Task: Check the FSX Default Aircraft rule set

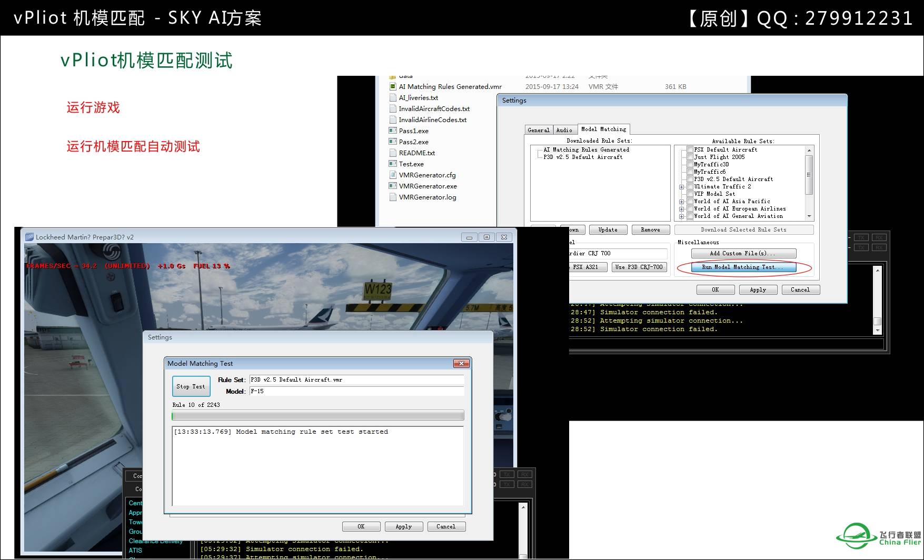Action: point(690,149)
